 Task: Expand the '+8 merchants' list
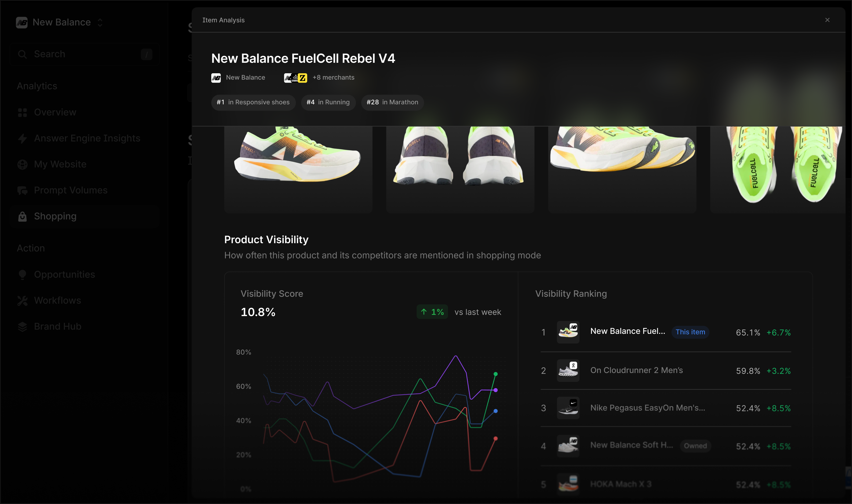[x=333, y=78]
